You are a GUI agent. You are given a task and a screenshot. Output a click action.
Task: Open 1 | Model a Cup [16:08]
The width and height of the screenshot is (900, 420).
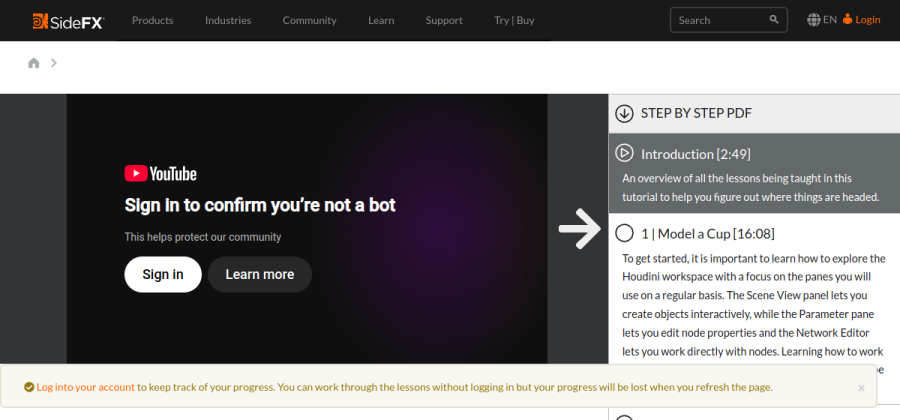[708, 234]
